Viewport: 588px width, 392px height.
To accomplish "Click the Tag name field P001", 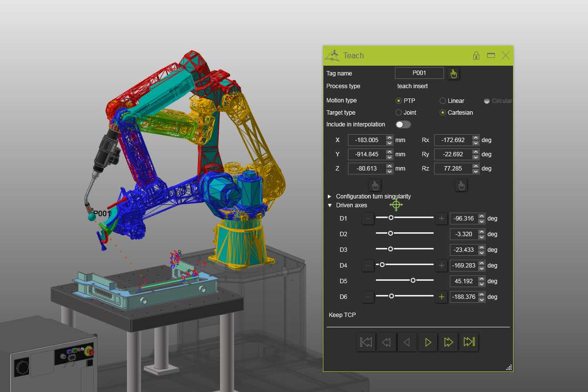I will coord(419,73).
